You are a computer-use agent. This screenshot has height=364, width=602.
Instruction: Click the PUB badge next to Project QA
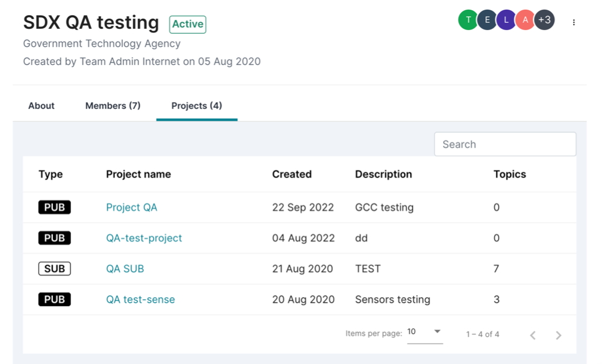pos(54,207)
